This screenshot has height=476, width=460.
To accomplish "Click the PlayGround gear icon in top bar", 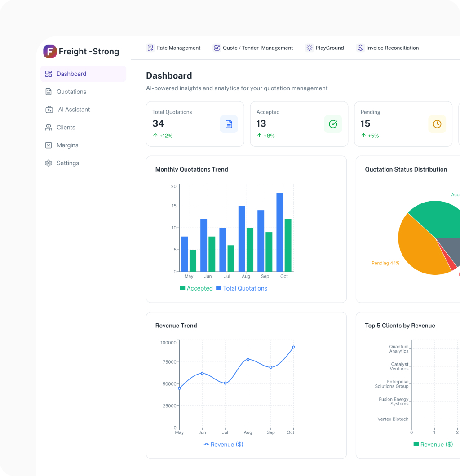I will [309, 48].
